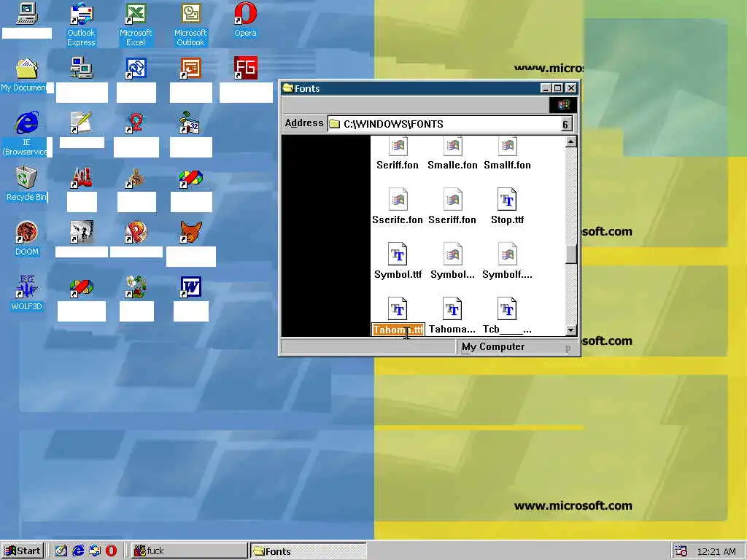Click the 12:21 AM taskbar clock
The image size is (747, 560).
(716, 551)
